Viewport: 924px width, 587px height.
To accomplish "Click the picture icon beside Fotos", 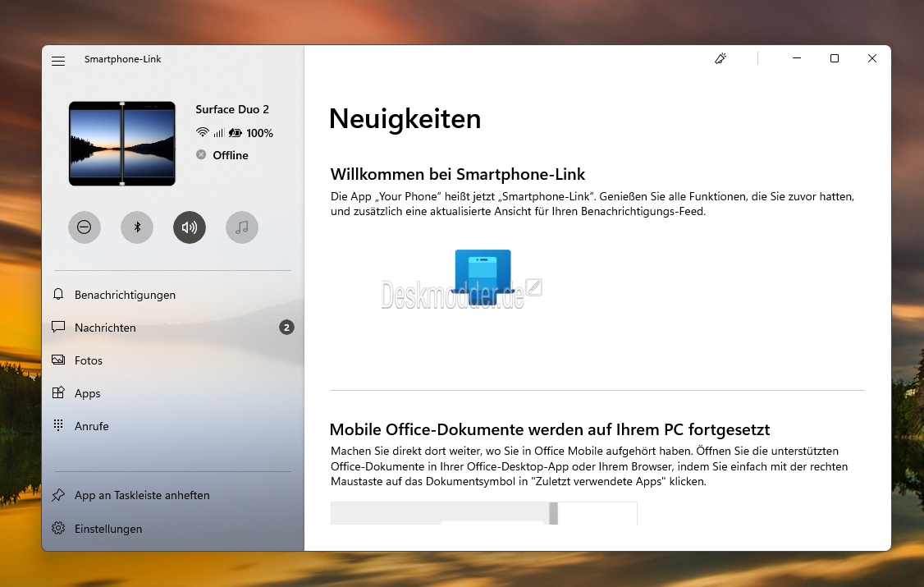I will (x=57, y=360).
